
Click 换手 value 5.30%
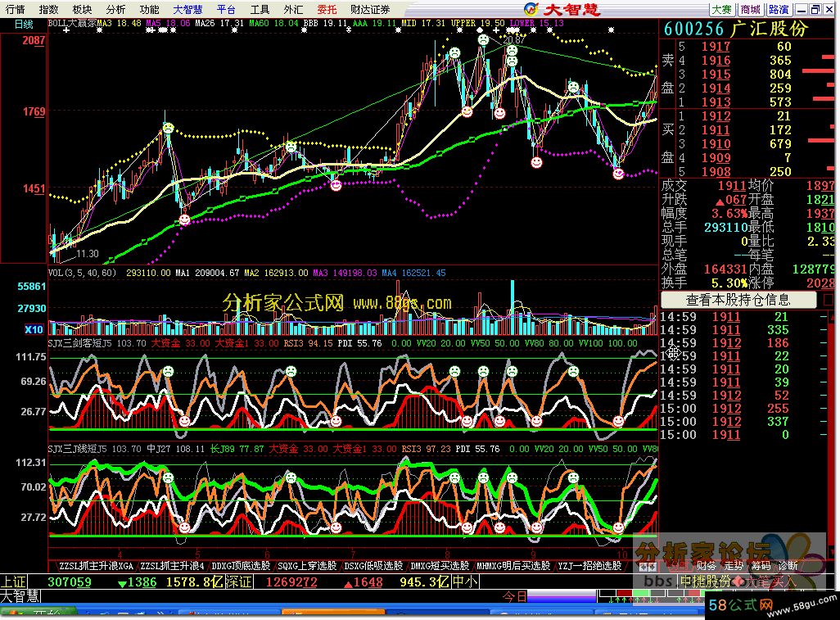click(x=729, y=283)
